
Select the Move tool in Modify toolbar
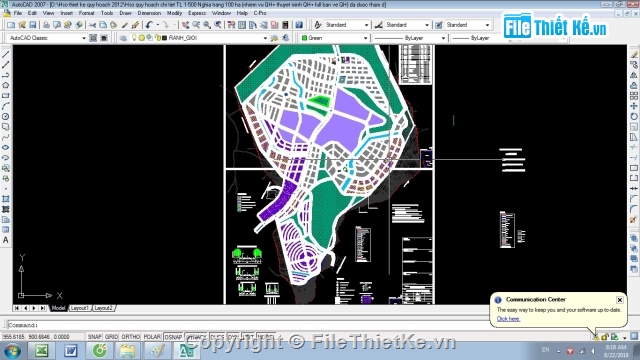tap(633, 106)
